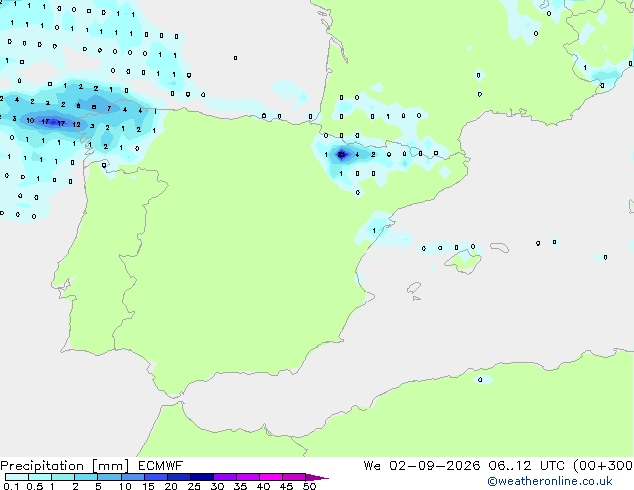Click the 1 mm value near Valencia coast
634x490 pixels.
[x=374, y=230]
